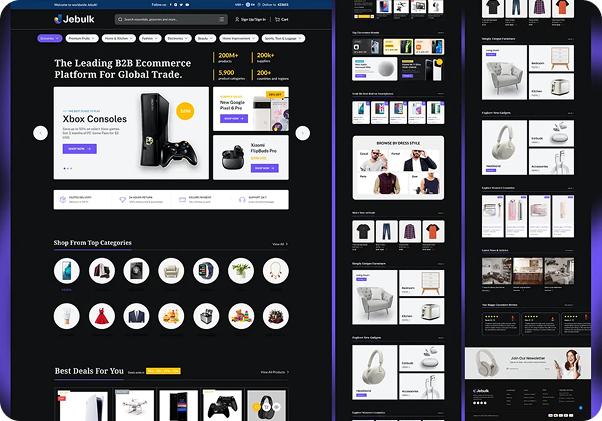
Task: Expand the Premium Fruits dropdown
Action: tap(82, 38)
